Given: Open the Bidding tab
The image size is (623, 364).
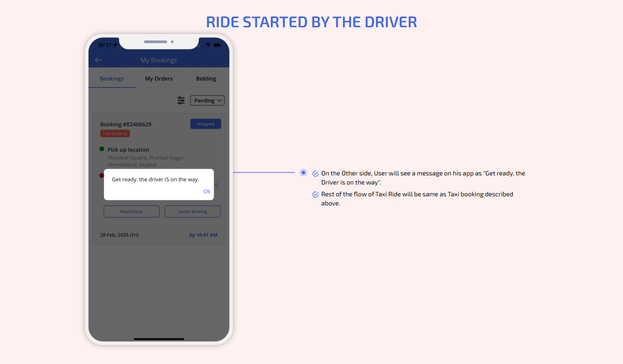Looking at the screenshot, I should (206, 79).
